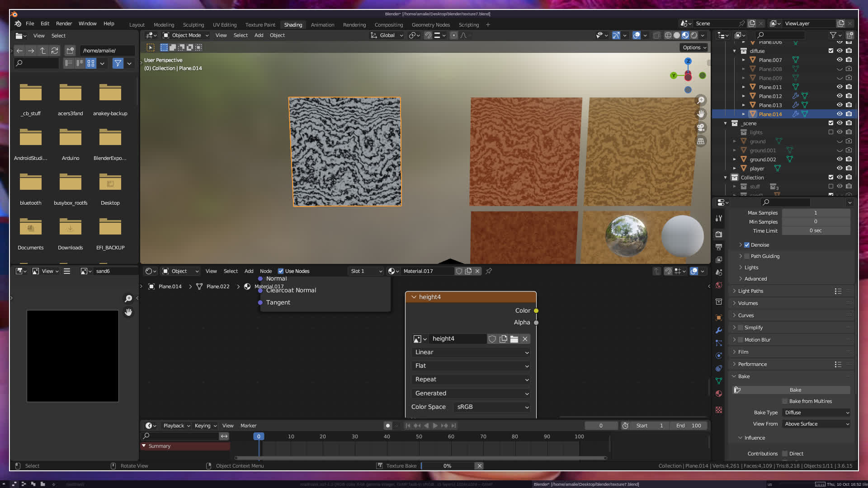
Task: Uncheck the Use Nodes checkbox
Action: tap(281, 271)
